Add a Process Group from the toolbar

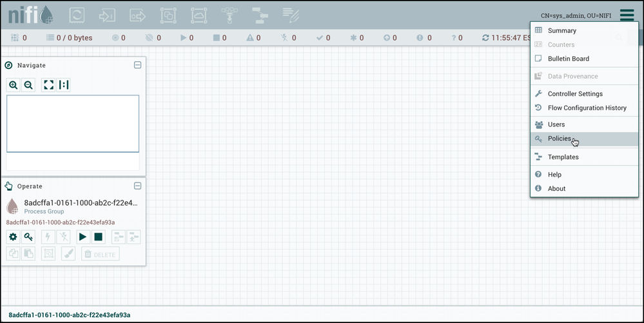(168, 15)
